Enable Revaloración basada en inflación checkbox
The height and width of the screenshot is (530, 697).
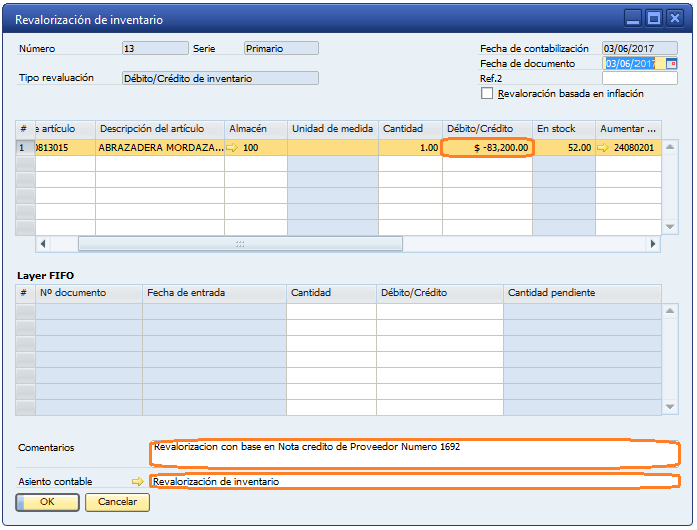coord(487,94)
